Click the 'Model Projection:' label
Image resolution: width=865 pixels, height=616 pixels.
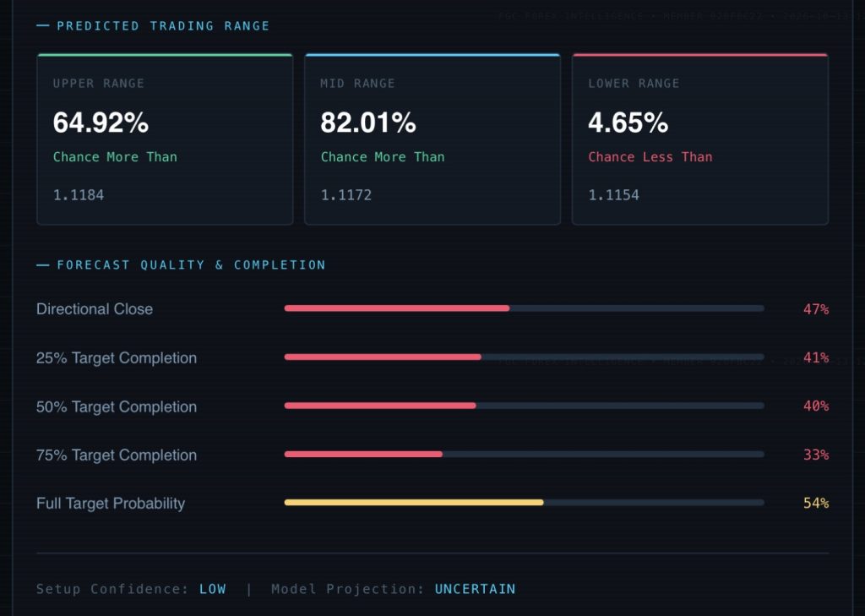(347, 589)
